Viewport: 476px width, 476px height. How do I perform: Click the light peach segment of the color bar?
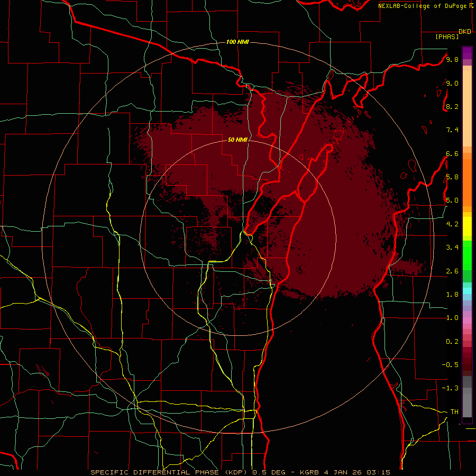coord(467,109)
